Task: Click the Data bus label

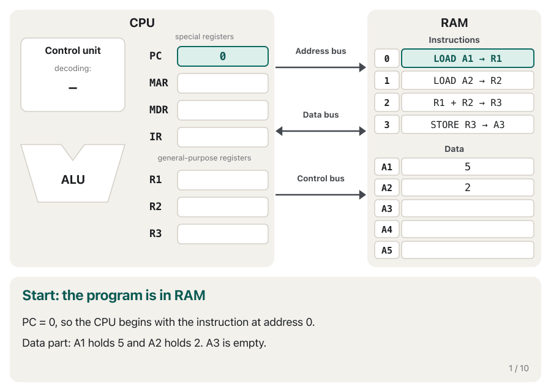Action: [320, 115]
